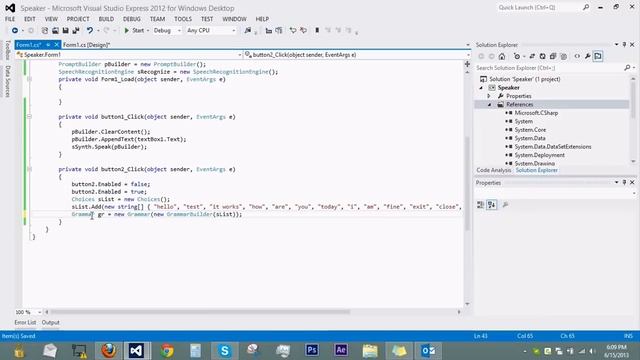Open the Toolbox side panel tab
This screenshot has width=640, height=360.
[x=7, y=50]
